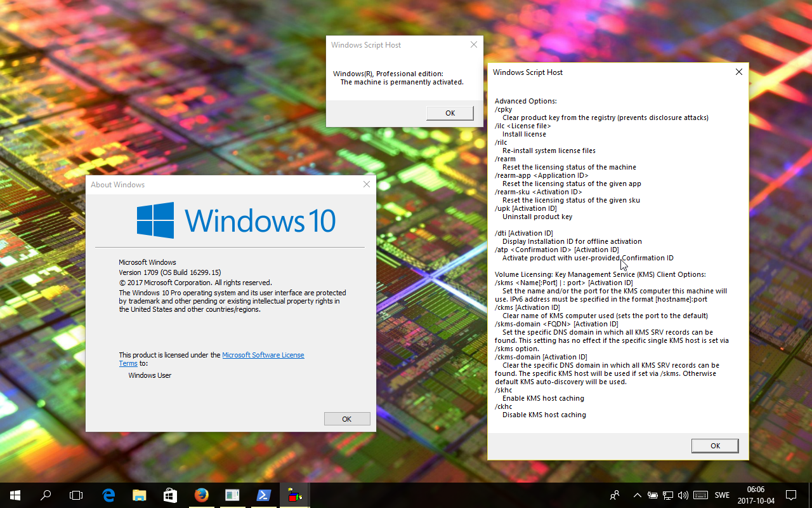Open the Action Center notifications icon
Screen dimensions: 812x508
(791, 495)
